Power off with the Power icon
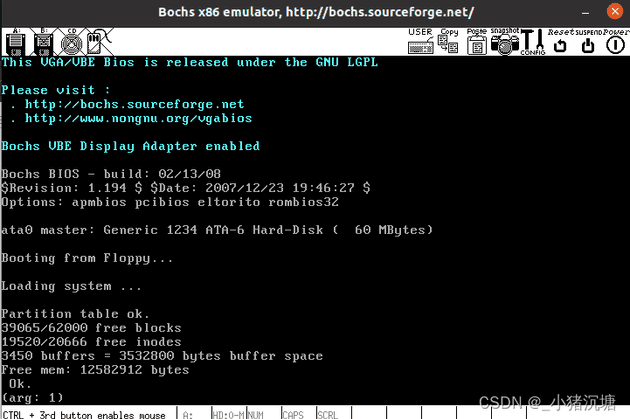Image resolution: width=630 pixels, height=419 pixels. coord(616,41)
